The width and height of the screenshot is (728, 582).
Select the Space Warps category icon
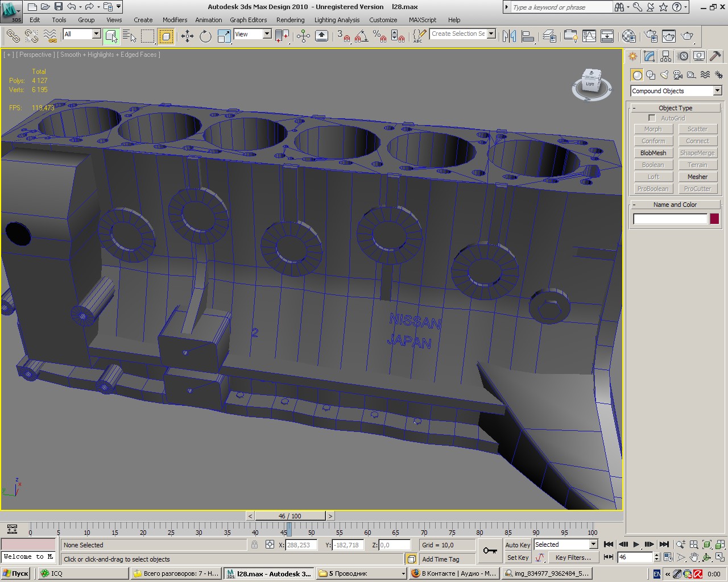click(x=705, y=75)
